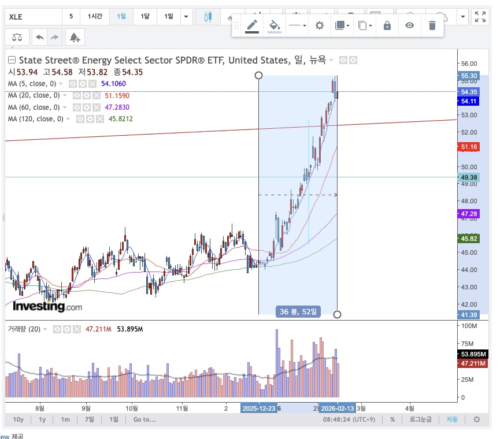Pick the drawing background fill bucket color

(274, 25)
